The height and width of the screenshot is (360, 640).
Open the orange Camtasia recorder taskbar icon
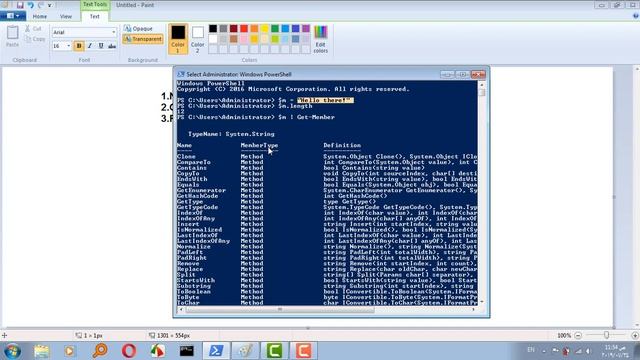tap(303, 351)
